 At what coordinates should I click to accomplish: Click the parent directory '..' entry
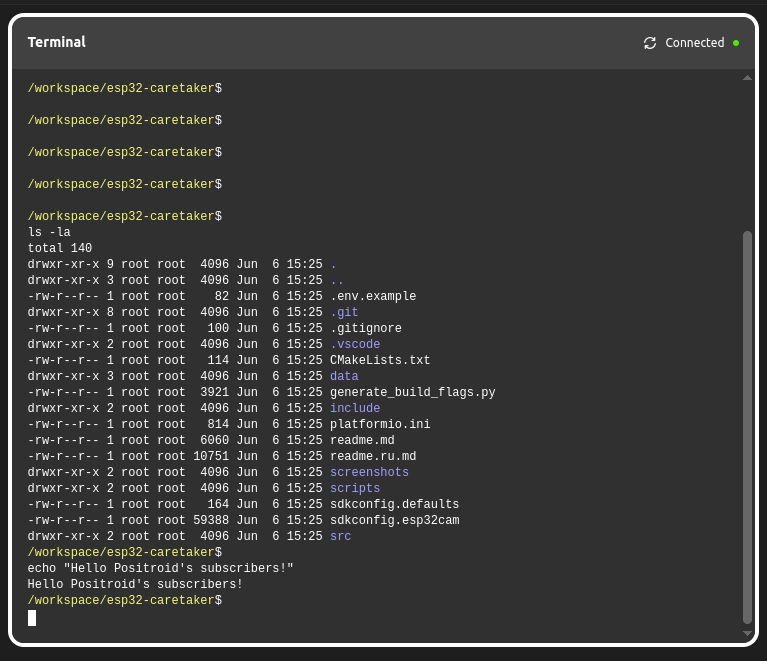tap(337, 280)
